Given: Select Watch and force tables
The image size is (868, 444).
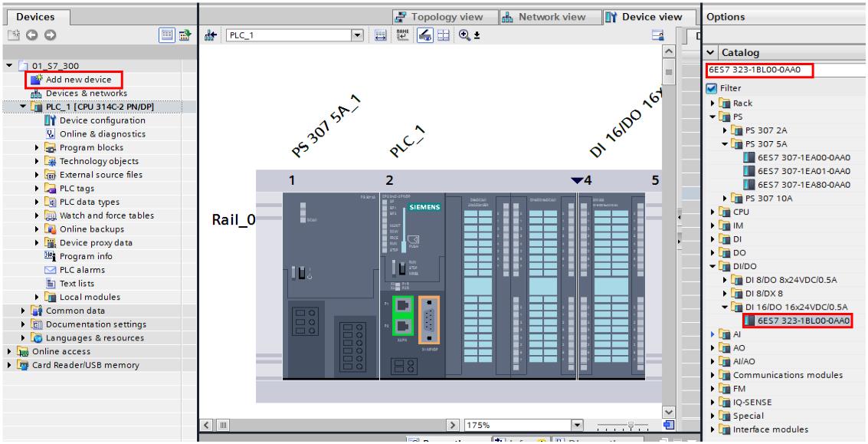Looking at the screenshot, I should point(106,215).
